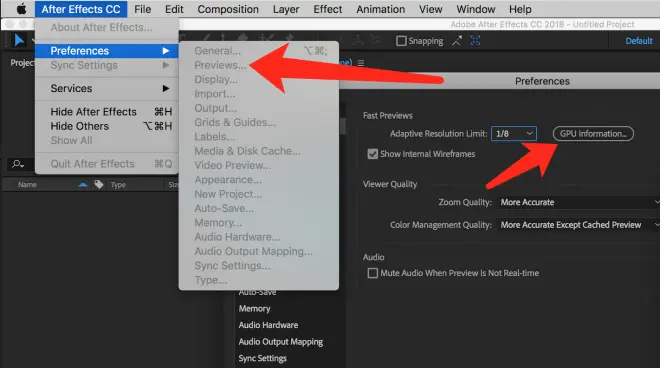The width and height of the screenshot is (660, 368).
Task: Choose Show All menu item
Action: (107, 140)
